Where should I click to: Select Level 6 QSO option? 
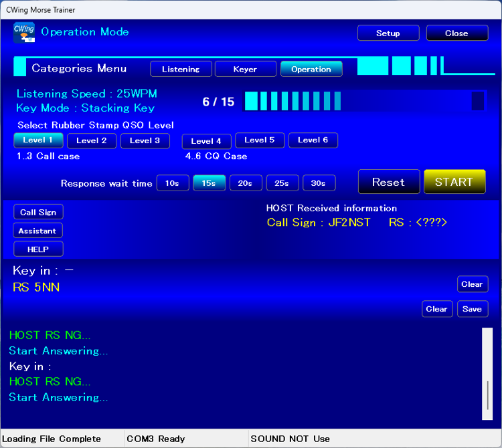313,140
